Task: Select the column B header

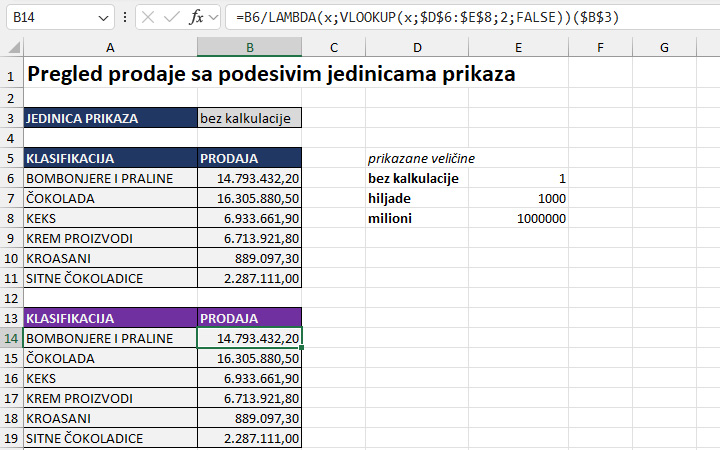Action: [x=249, y=47]
